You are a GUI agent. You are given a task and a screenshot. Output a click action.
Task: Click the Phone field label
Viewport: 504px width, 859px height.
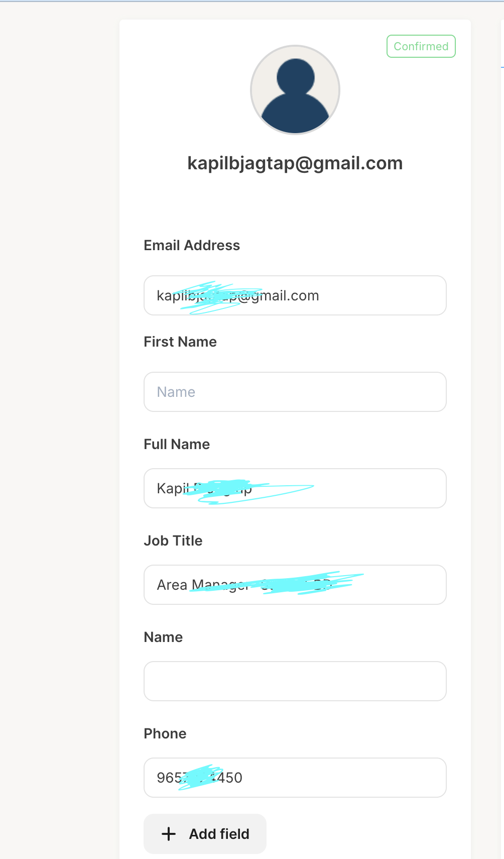pos(165,733)
